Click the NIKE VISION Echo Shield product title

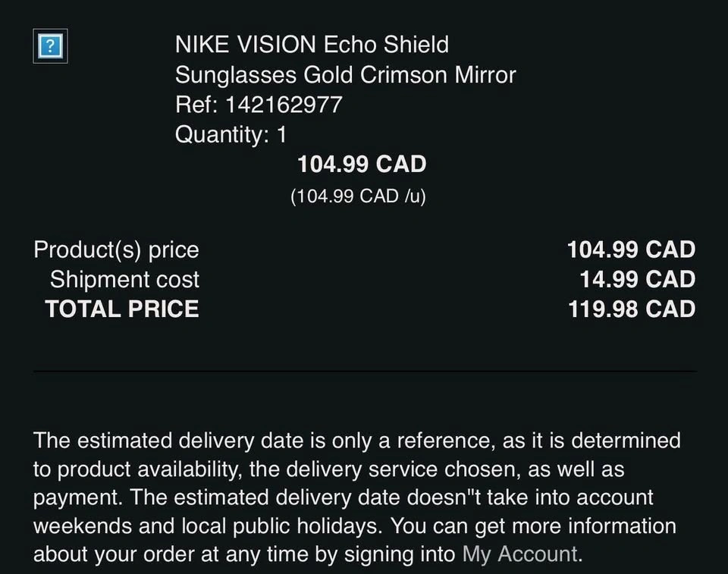pyautogui.click(x=312, y=45)
